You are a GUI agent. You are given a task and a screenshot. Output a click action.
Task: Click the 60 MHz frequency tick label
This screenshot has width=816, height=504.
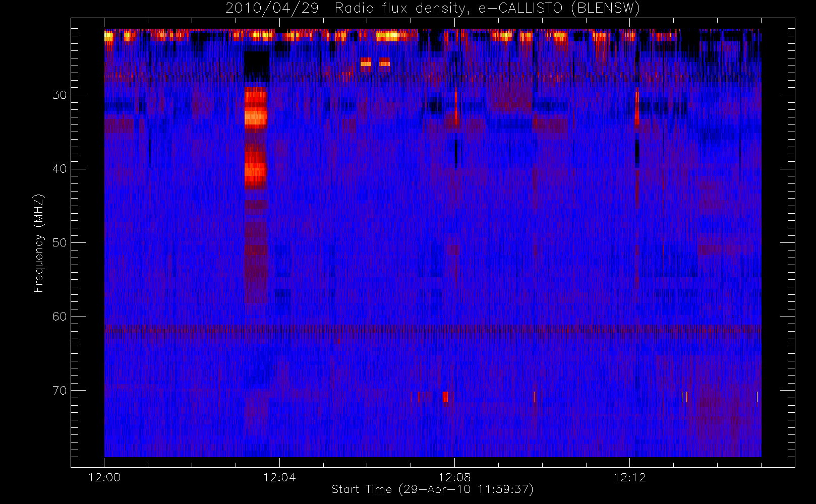tap(60, 317)
